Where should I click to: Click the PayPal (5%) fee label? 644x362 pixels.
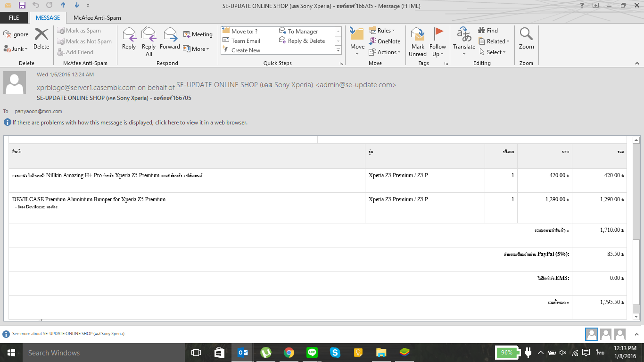tap(537, 254)
